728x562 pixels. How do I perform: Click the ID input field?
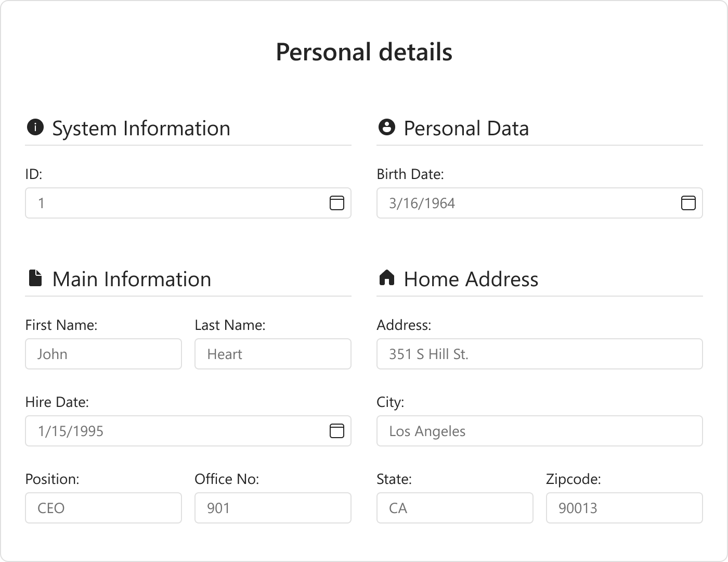click(x=177, y=203)
